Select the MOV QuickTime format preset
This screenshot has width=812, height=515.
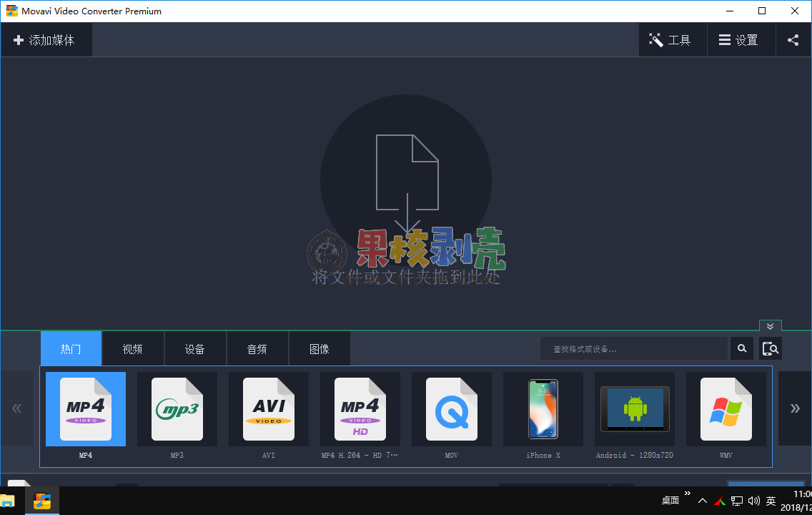tap(452, 409)
